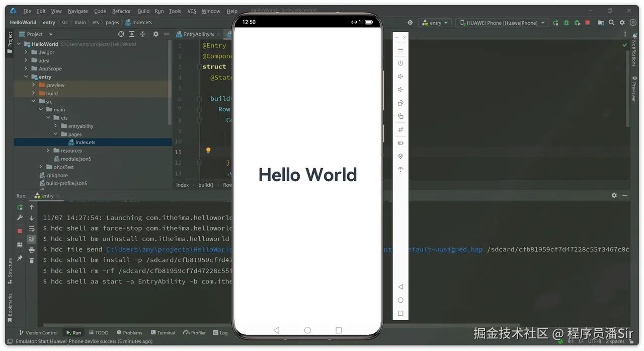Toggle scroll to end in Run console

pos(32,239)
